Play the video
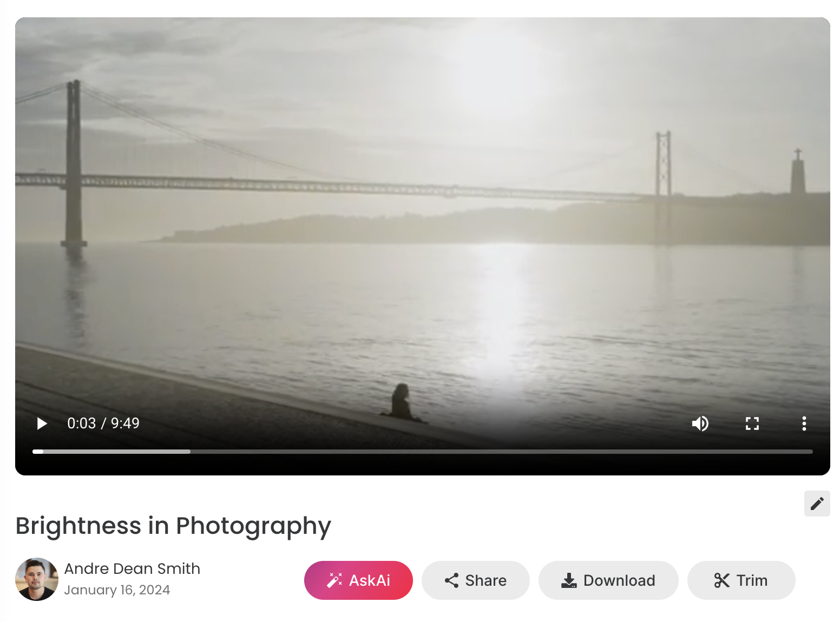Viewport: 840px width, 622px height. (42, 424)
